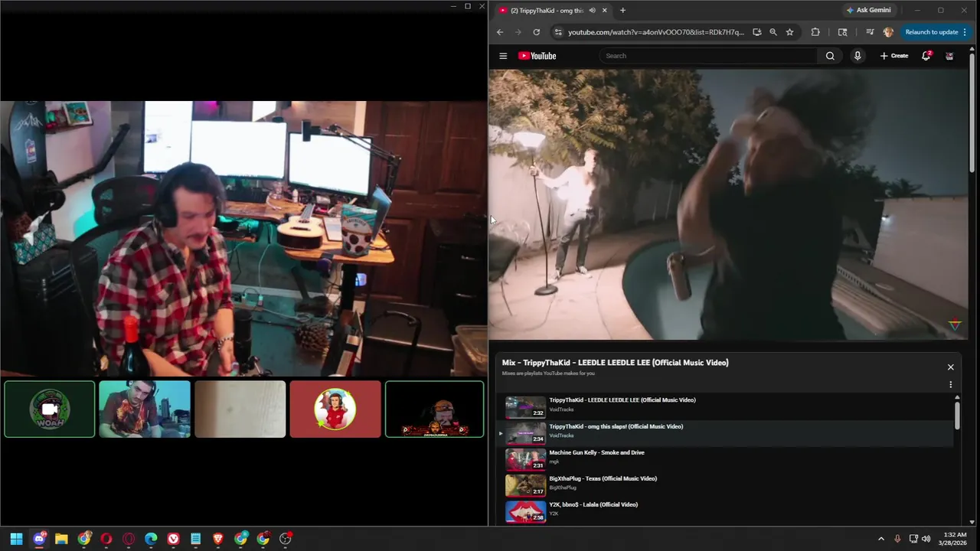
Task: Click the Texas video thumbnail
Action: pyautogui.click(x=525, y=484)
